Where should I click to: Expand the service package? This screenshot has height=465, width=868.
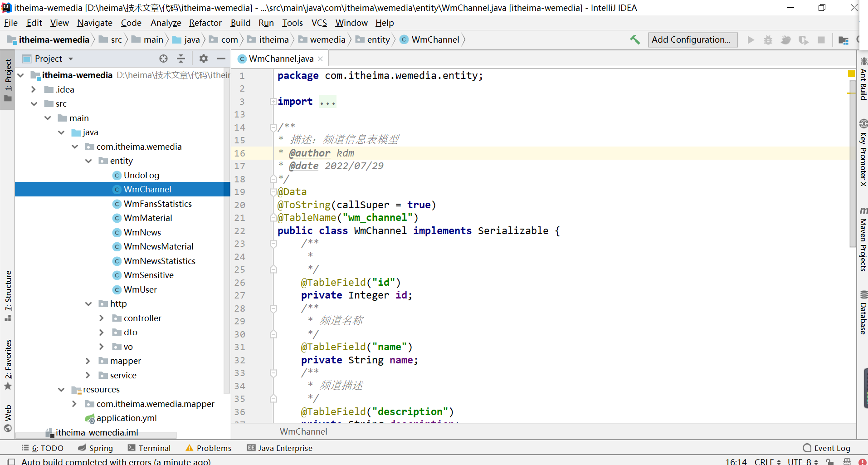[x=88, y=375]
